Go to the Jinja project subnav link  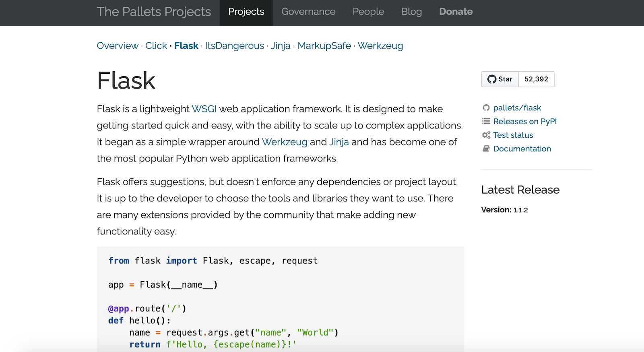pos(281,46)
